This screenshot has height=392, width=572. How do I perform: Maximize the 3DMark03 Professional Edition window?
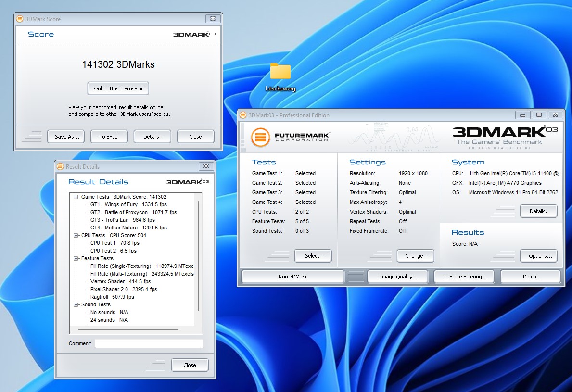(539, 115)
